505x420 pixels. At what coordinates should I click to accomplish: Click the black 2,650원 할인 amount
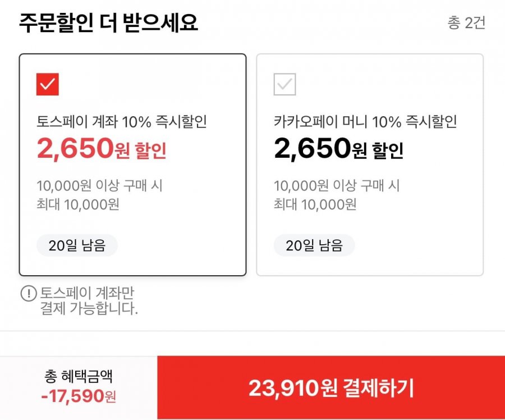tap(338, 148)
